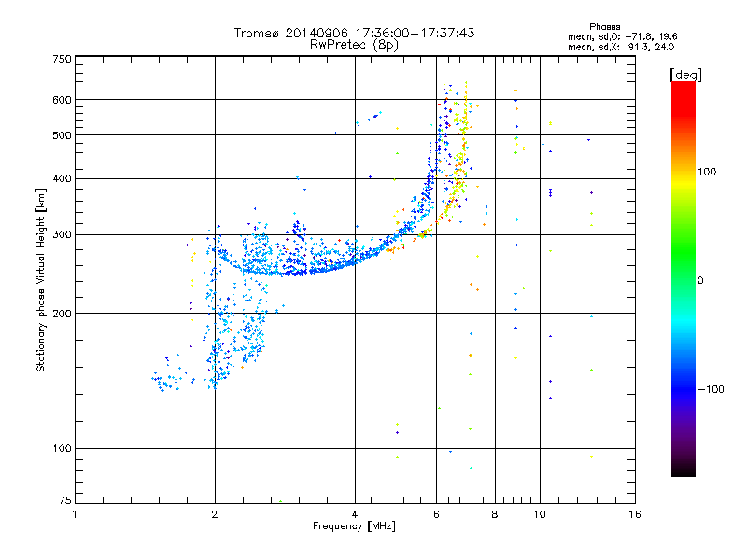Click colorbar tick label '100'

click(707, 172)
